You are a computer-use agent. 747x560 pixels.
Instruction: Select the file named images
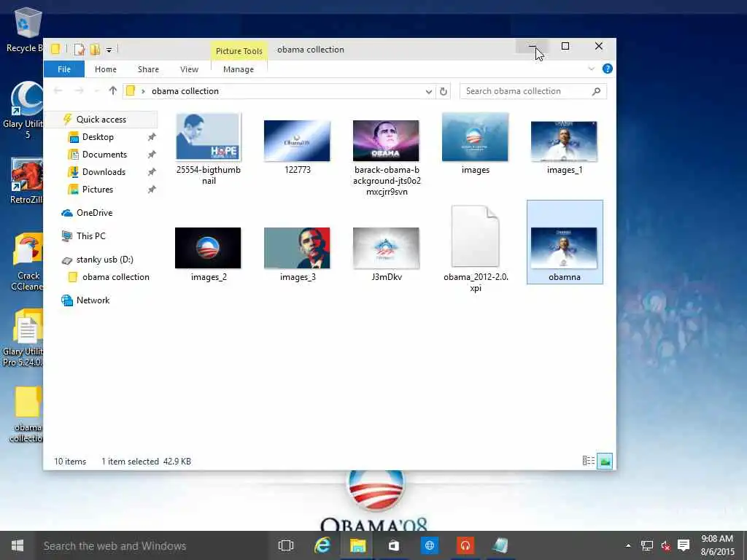pyautogui.click(x=475, y=137)
